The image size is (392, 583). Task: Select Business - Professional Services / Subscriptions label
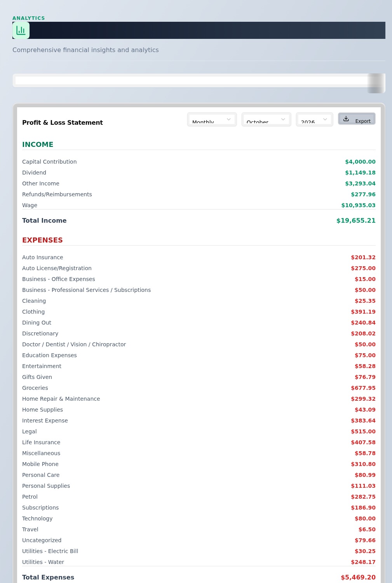[x=87, y=290]
